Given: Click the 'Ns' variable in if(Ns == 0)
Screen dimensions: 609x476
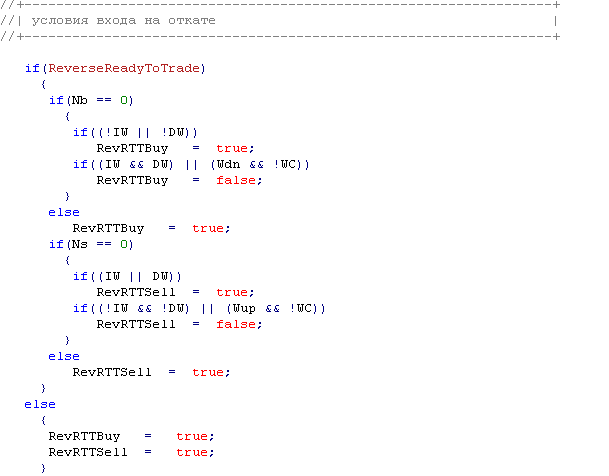Looking at the screenshot, I should click(80, 244).
